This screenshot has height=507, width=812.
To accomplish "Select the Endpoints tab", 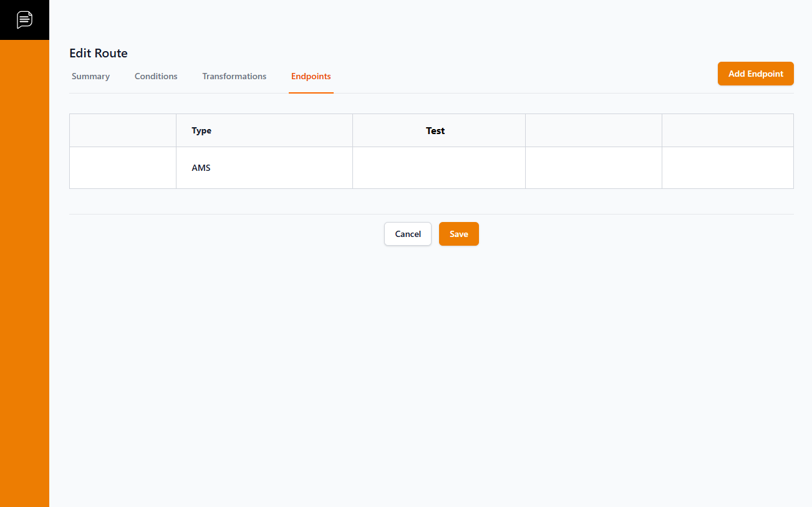I will coord(311,76).
